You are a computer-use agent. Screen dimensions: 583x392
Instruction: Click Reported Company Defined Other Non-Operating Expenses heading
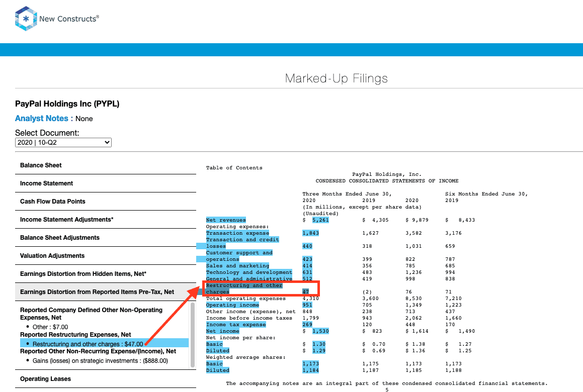tap(91, 314)
